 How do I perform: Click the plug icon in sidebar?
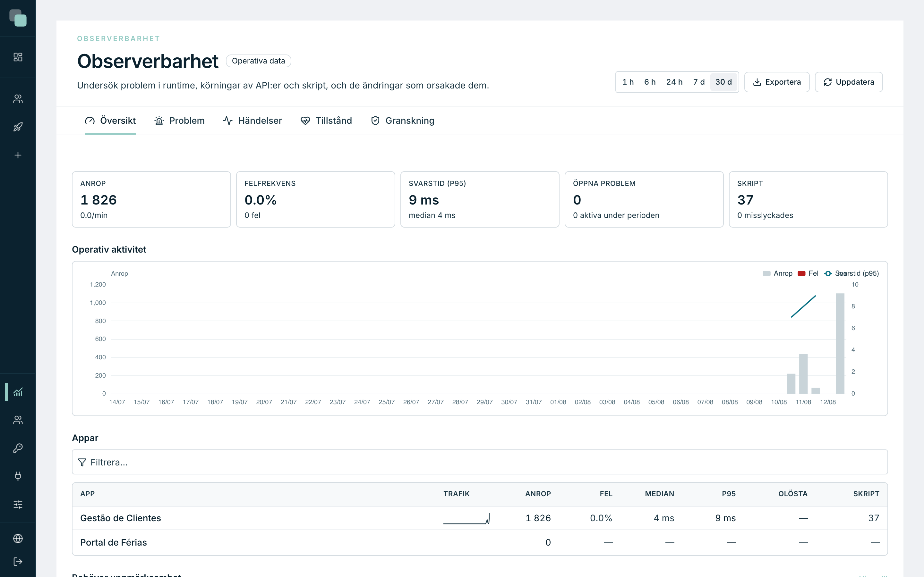pos(18,476)
